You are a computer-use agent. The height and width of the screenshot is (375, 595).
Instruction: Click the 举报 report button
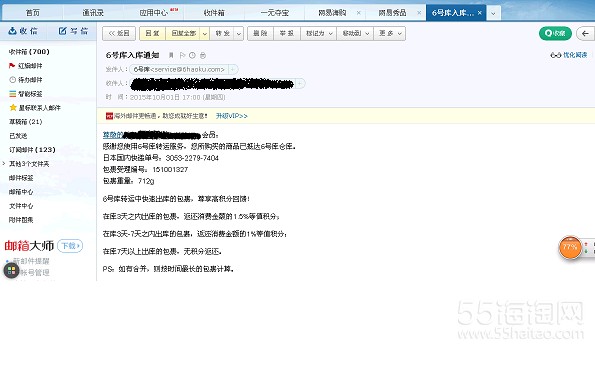coord(287,33)
